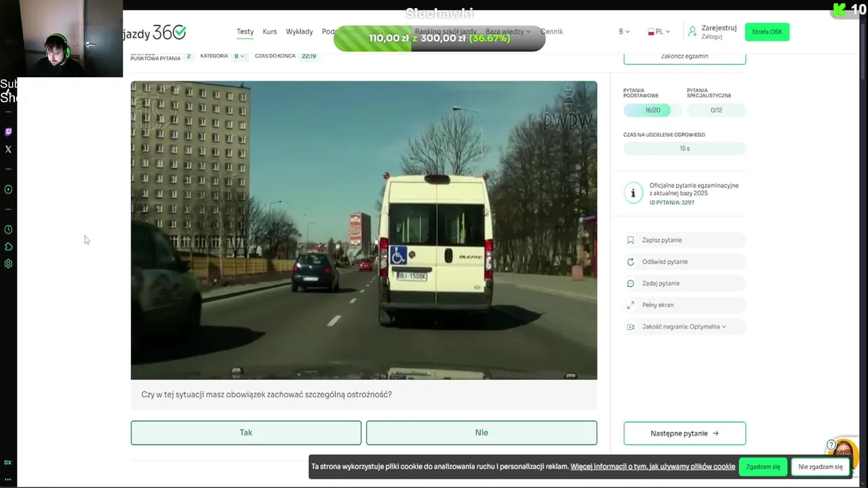Image resolution: width=868 pixels, height=488 pixels.
Task: Click the GX corner icon in sidebar
Action: (8, 462)
